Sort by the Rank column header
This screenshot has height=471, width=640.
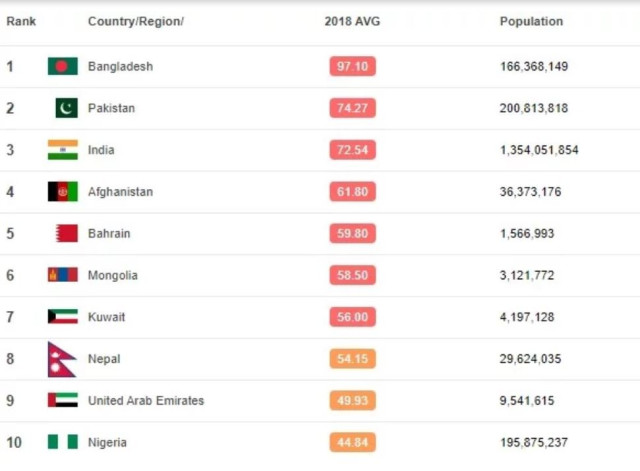(21, 21)
